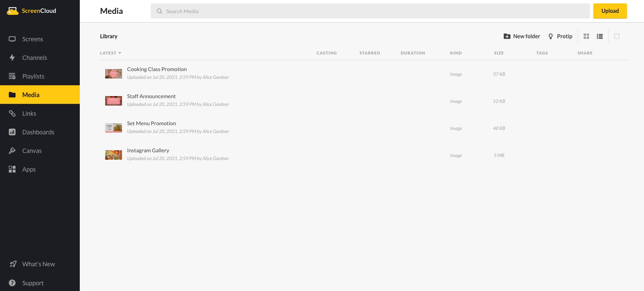
Task: Click the Library breadcrumb label
Action: pyautogui.click(x=109, y=36)
